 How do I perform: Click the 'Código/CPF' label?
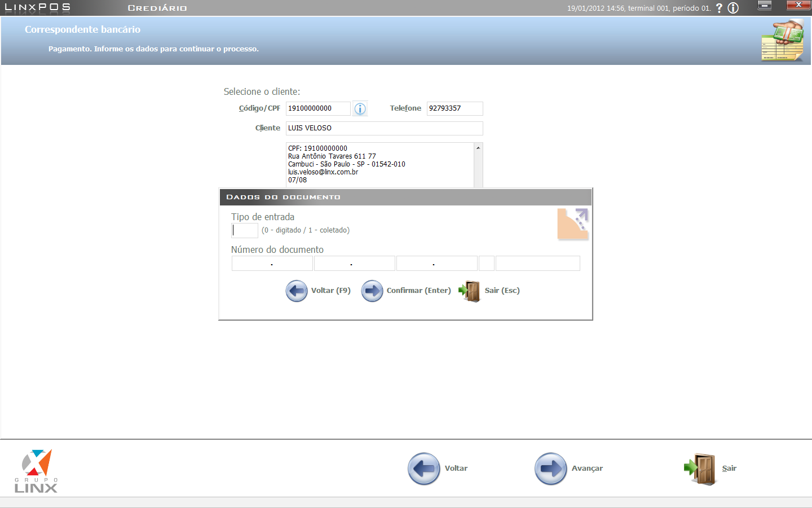(259, 108)
